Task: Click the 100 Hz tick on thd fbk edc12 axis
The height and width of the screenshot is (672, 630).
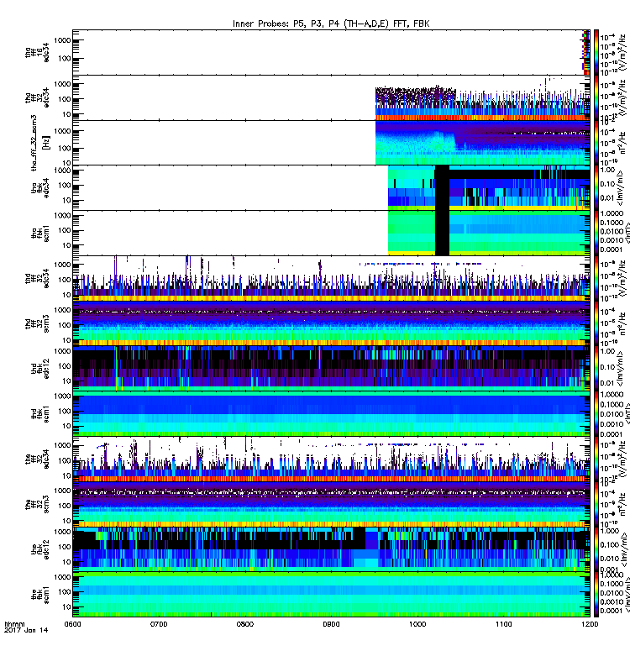Action: coord(65,366)
